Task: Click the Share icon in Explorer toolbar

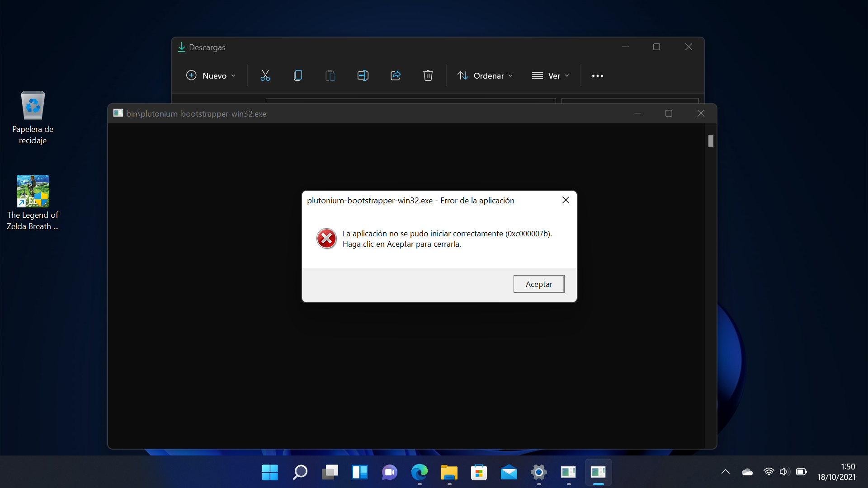Action: pyautogui.click(x=395, y=75)
